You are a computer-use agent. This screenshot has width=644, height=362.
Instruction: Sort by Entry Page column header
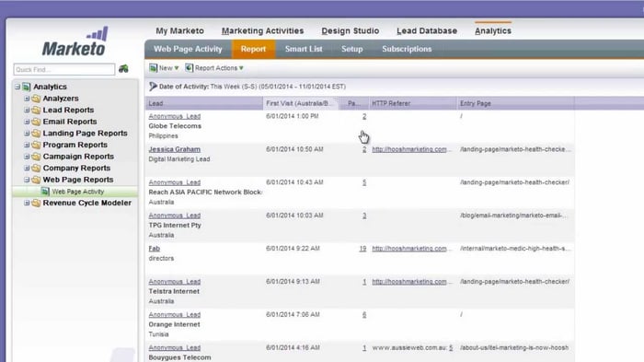point(515,103)
